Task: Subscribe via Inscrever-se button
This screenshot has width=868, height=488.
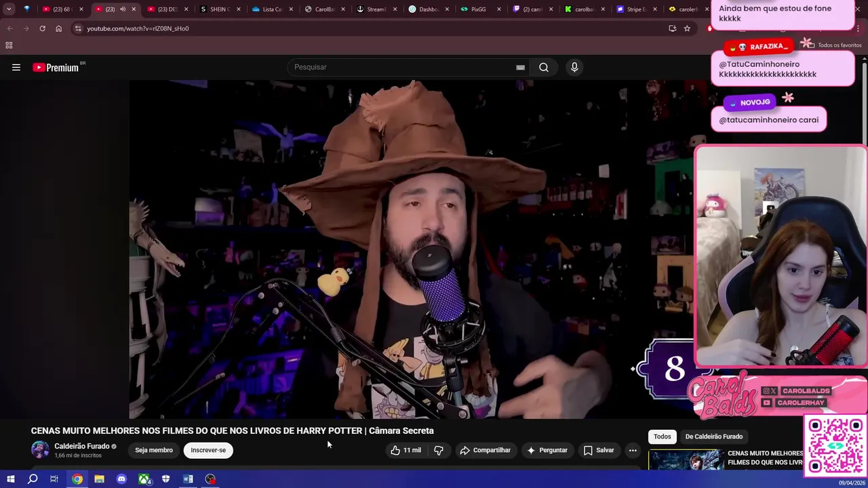Action: click(208, 450)
